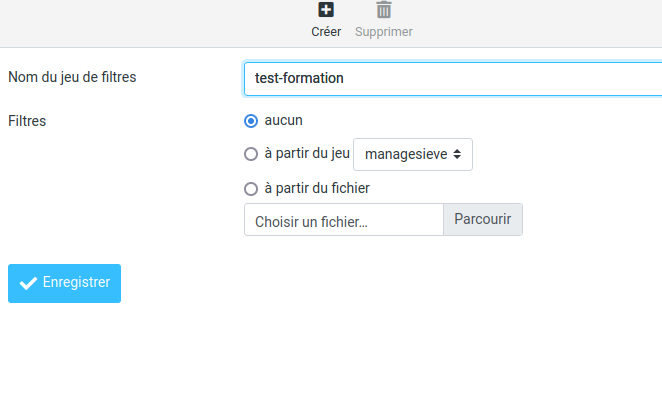Click the "Nom du jeu de filtres" form label

pyautogui.click(x=72, y=77)
